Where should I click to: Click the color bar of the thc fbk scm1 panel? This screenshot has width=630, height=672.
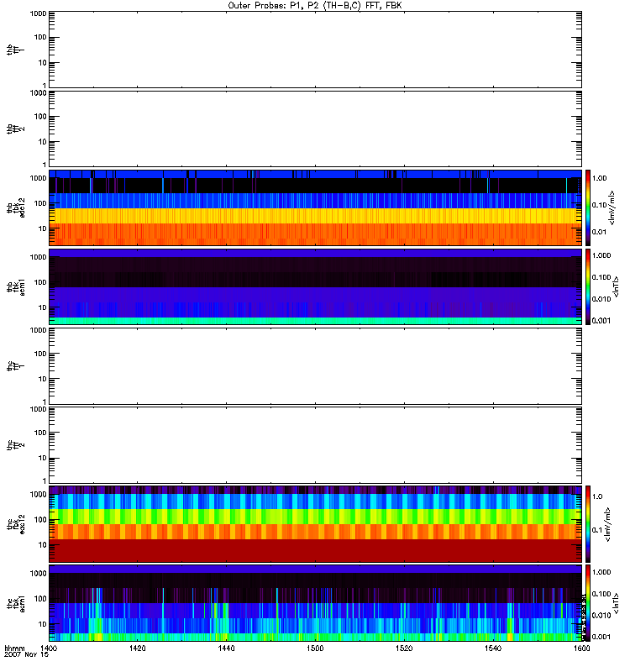click(588, 603)
